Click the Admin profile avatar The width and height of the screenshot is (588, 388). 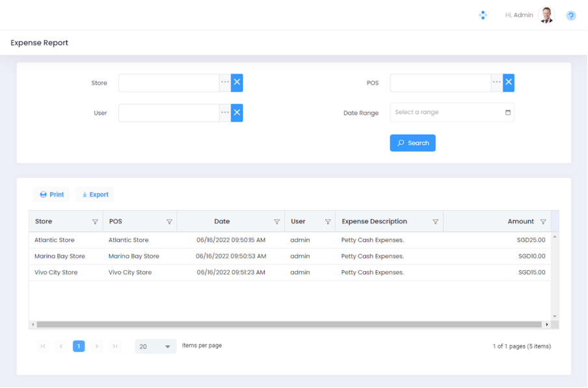coord(546,16)
